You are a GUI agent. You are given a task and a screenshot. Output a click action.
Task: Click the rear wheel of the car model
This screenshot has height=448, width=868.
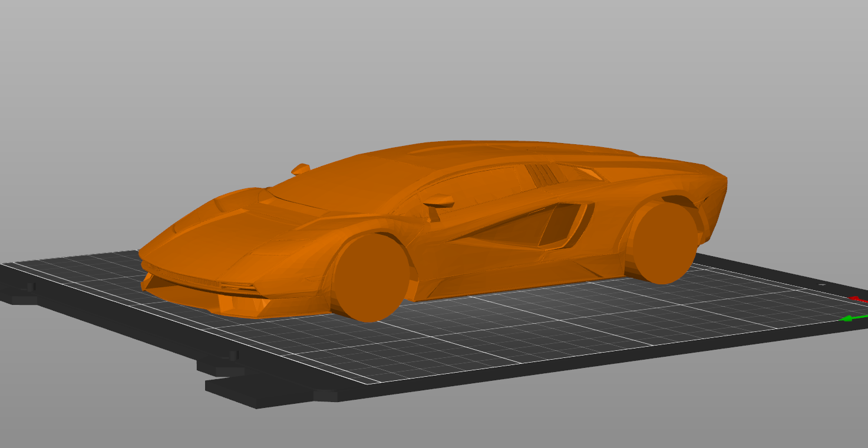tap(663, 243)
